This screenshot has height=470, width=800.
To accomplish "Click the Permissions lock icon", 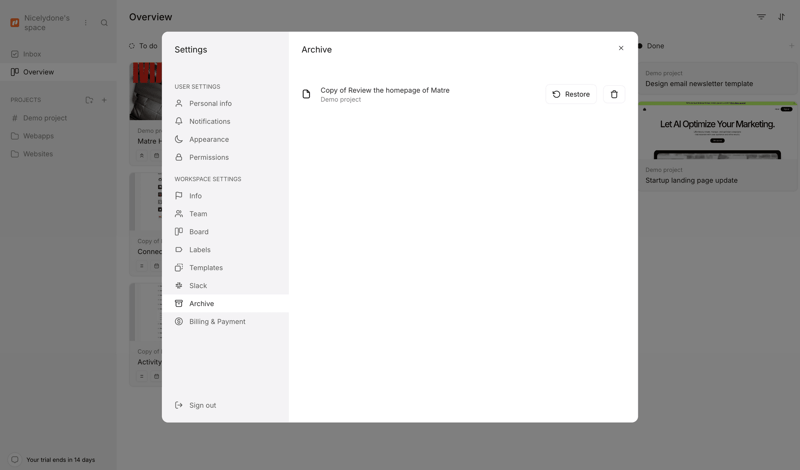I will tap(179, 157).
